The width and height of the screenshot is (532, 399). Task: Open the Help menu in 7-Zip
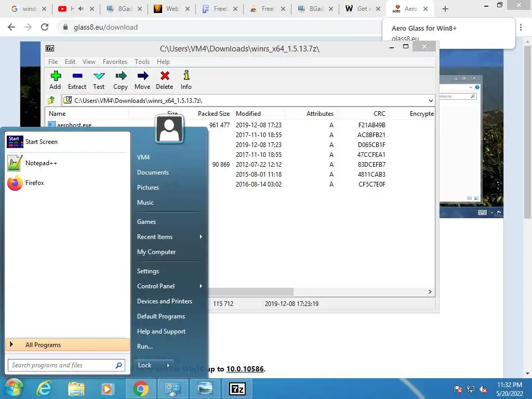click(163, 62)
